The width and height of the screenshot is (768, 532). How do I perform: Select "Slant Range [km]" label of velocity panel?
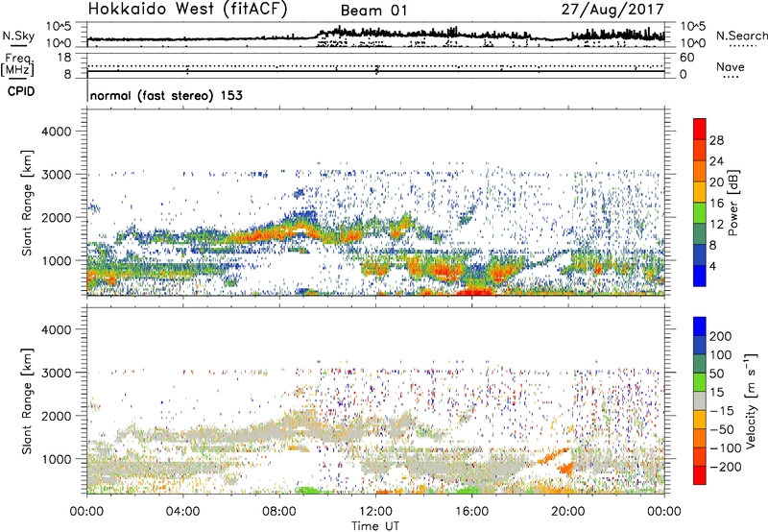[27, 401]
